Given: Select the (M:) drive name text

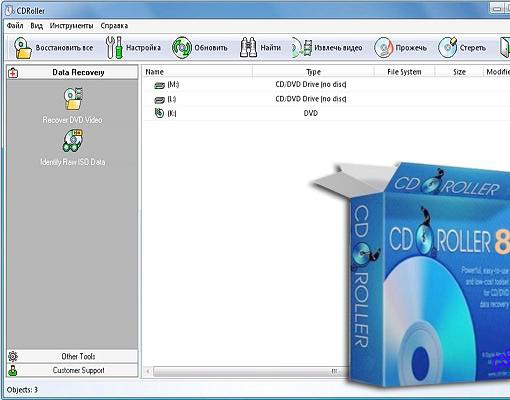Looking at the screenshot, I should tap(173, 85).
